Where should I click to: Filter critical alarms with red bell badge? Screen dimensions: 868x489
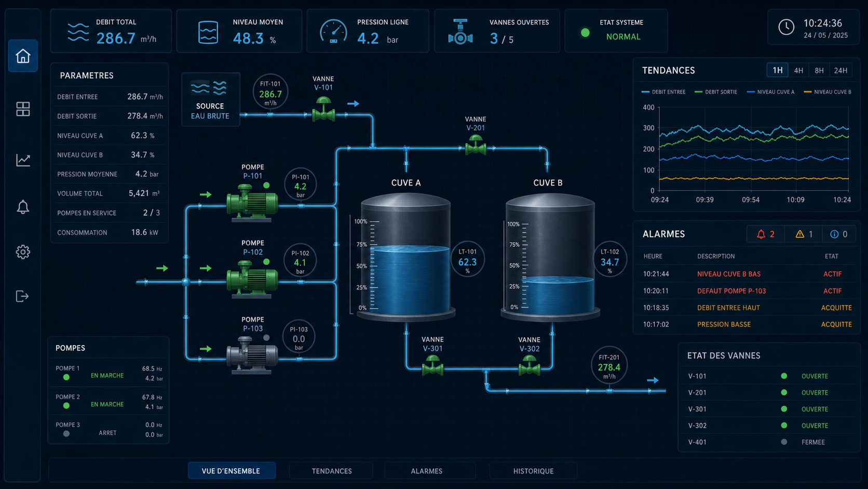coord(766,234)
